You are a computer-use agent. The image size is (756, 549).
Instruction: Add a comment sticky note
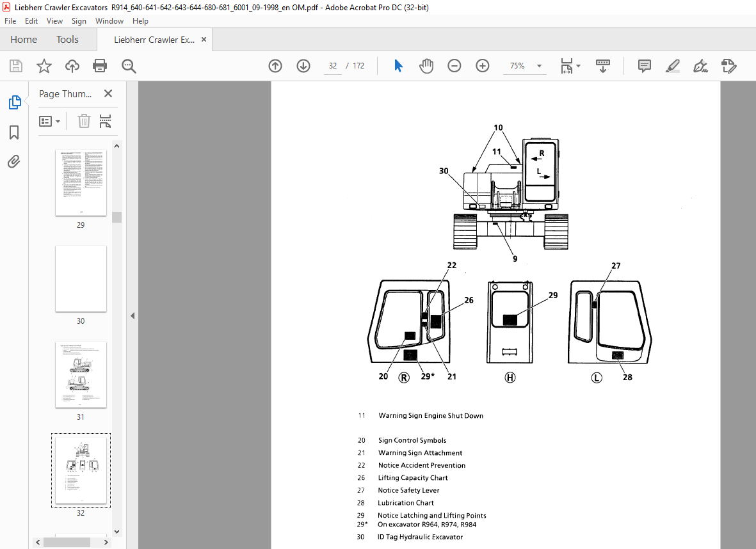(x=644, y=66)
